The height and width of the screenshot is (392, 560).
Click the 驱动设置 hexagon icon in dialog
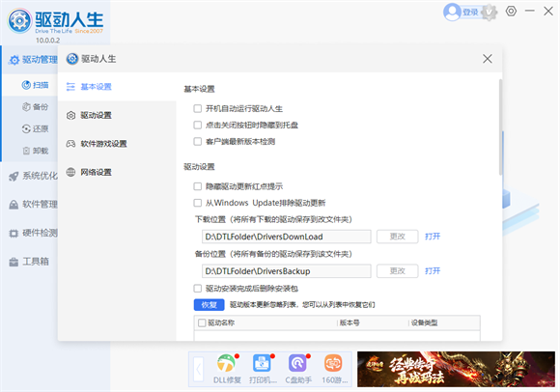pos(70,115)
